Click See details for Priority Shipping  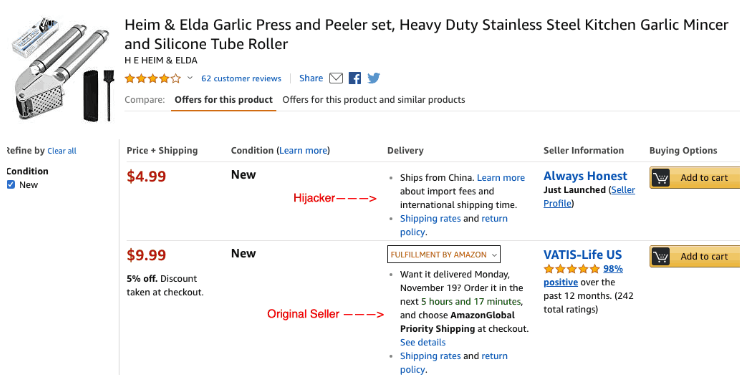pos(423,342)
